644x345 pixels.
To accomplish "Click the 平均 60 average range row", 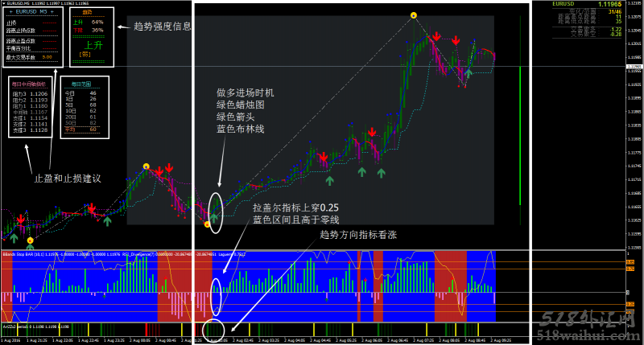I will tap(80, 129).
